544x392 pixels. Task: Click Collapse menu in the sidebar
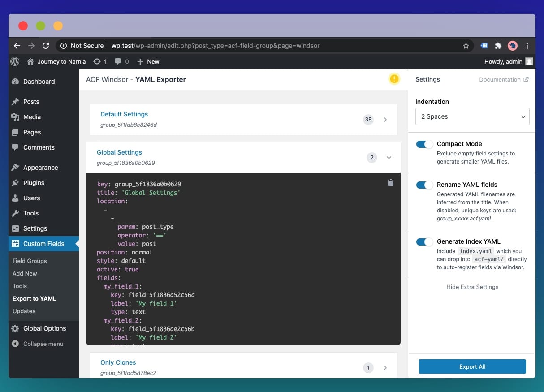[x=43, y=344]
